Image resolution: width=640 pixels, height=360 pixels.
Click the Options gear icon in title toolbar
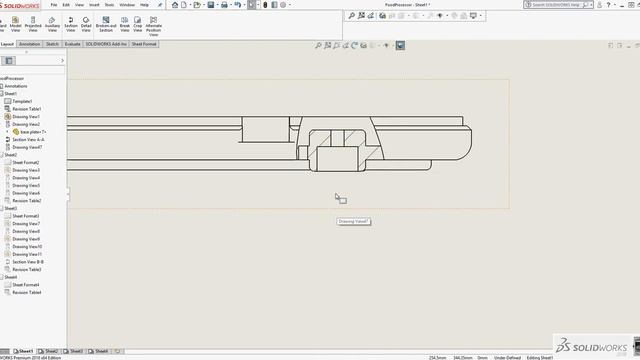283,5
